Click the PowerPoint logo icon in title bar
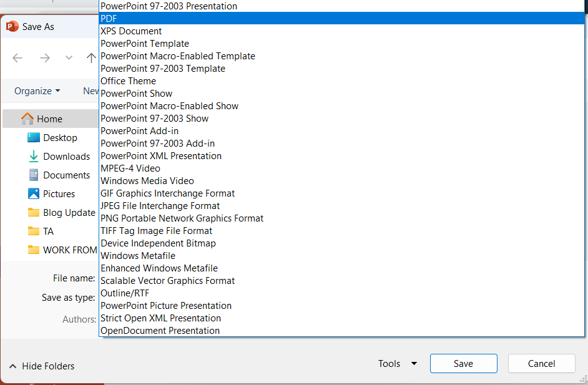Viewport: 588px width, 385px height. tap(12, 27)
